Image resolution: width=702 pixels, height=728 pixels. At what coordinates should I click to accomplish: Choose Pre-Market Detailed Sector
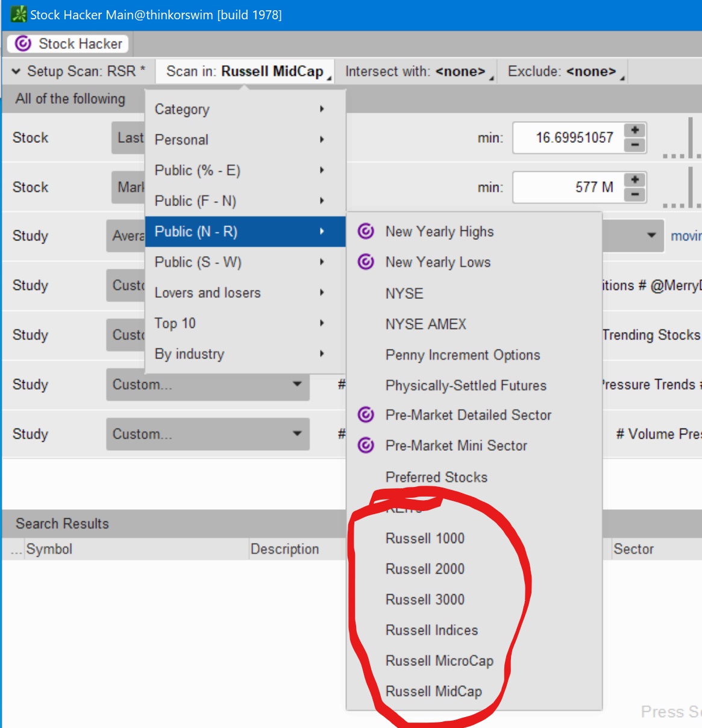[x=474, y=415]
